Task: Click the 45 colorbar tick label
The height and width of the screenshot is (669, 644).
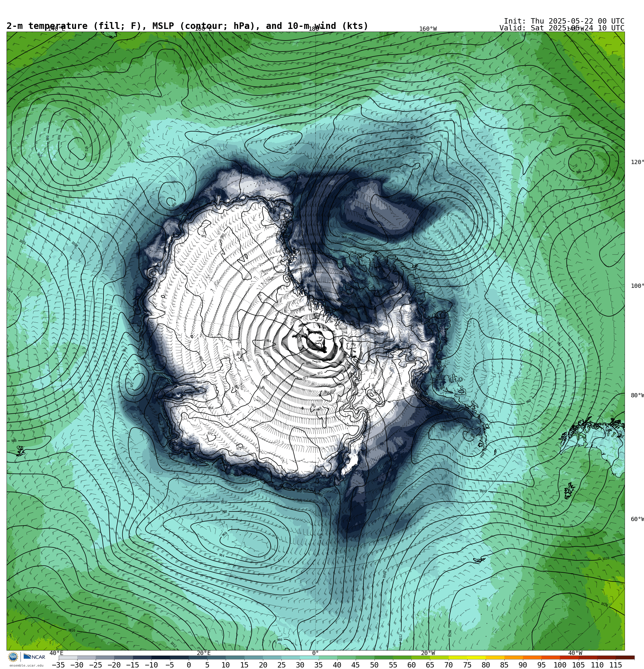Action: 356,665
